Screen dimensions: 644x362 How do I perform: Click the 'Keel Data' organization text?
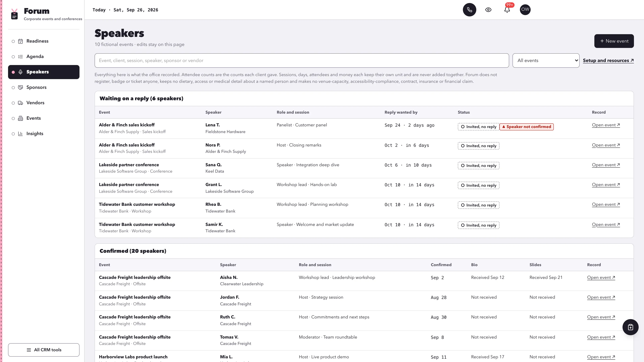pos(215,171)
